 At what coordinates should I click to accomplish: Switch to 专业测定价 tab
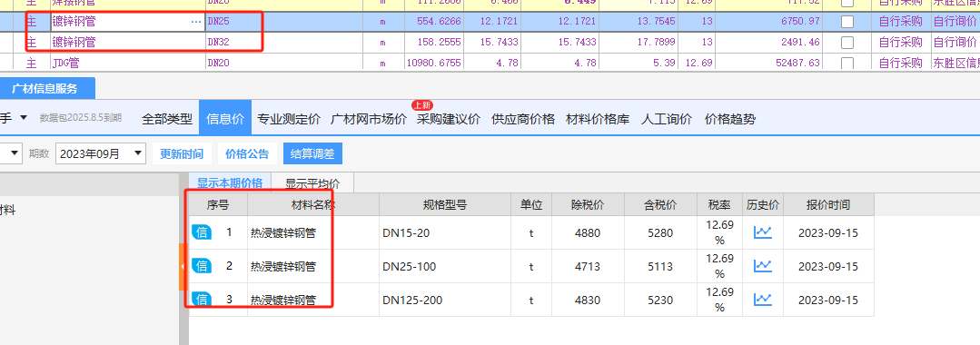(x=289, y=119)
